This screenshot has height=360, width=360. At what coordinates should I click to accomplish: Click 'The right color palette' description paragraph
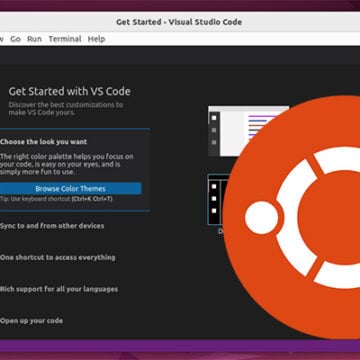tap(67, 164)
